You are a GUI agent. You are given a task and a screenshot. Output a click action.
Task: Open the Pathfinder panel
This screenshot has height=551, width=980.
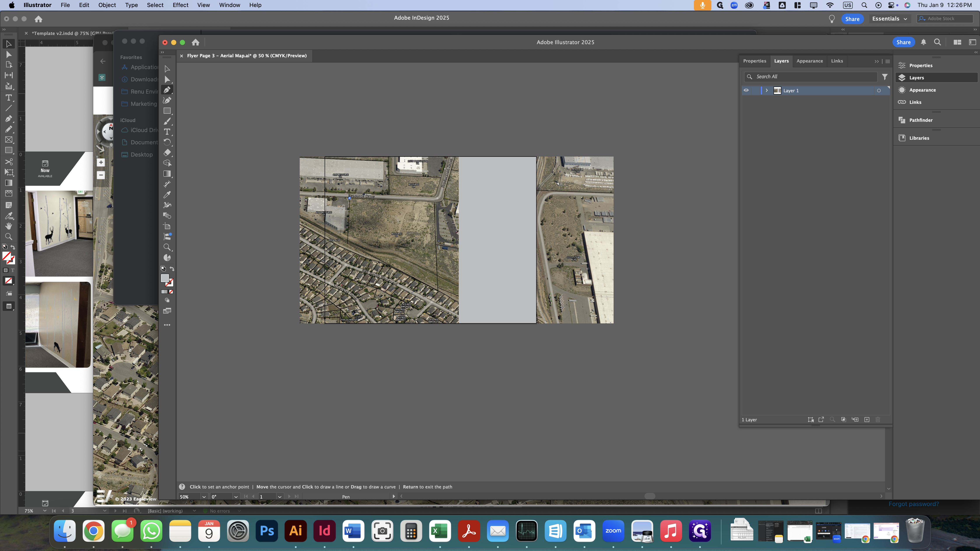(x=921, y=120)
